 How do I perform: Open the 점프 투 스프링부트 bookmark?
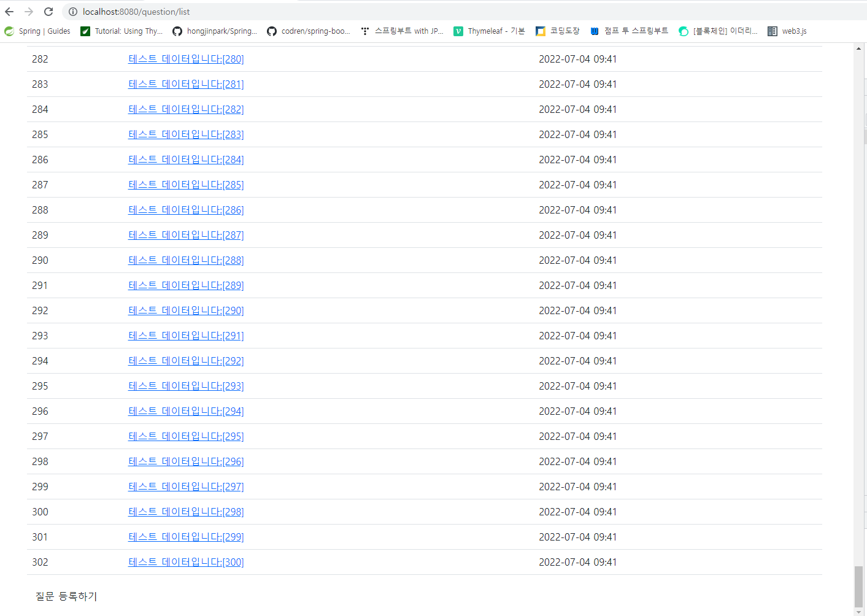coord(629,31)
